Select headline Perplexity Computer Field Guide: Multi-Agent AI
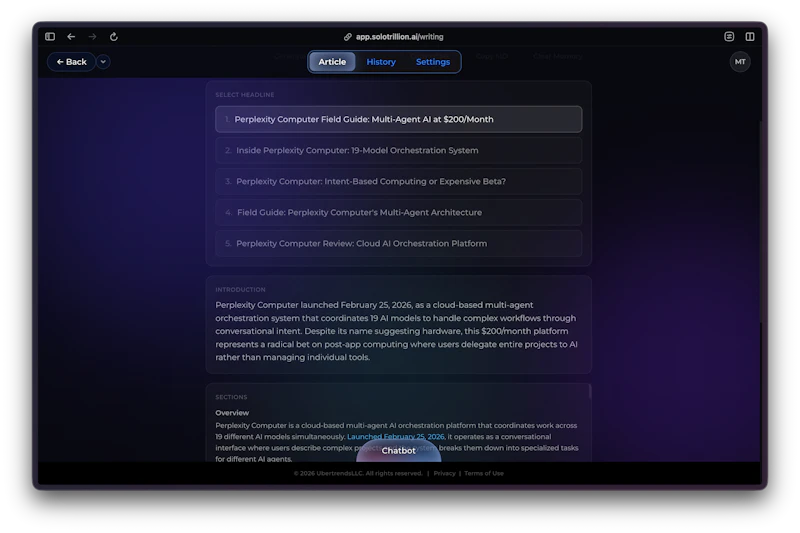The height and width of the screenshot is (533, 800). tap(398, 119)
